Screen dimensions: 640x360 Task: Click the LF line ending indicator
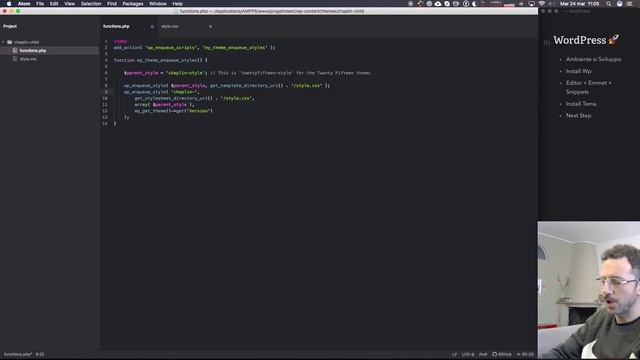(454, 355)
